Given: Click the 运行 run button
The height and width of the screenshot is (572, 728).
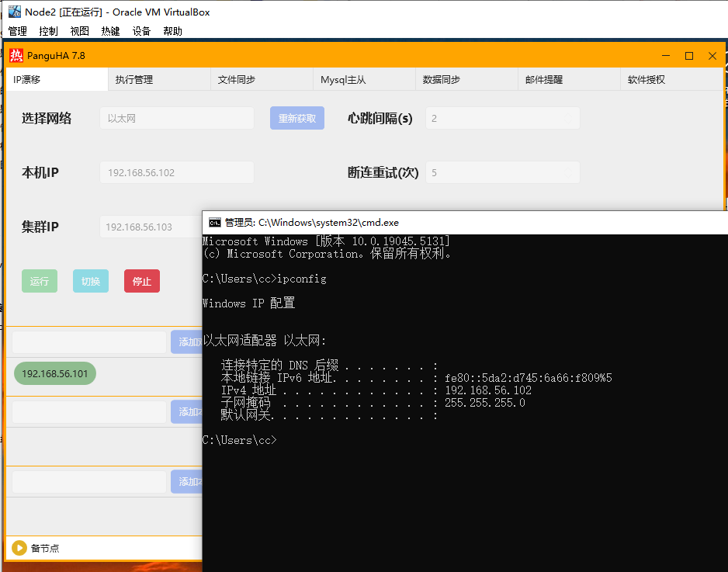Looking at the screenshot, I should coord(40,281).
